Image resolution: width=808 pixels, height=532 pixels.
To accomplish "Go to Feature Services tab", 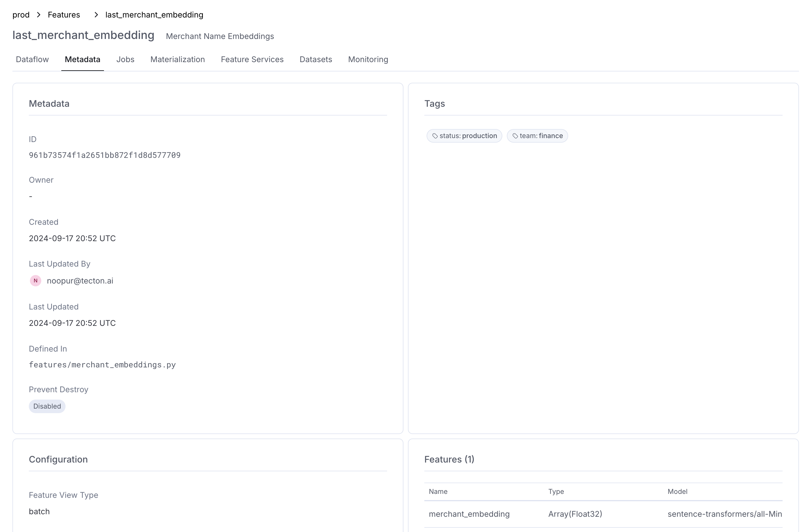I will tap(252, 59).
